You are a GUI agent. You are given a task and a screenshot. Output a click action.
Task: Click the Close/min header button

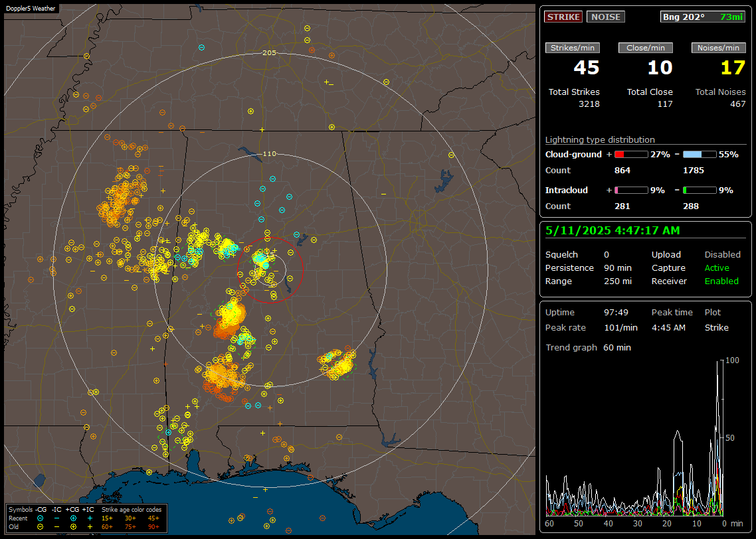pyautogui.click(x=646, y=48)
